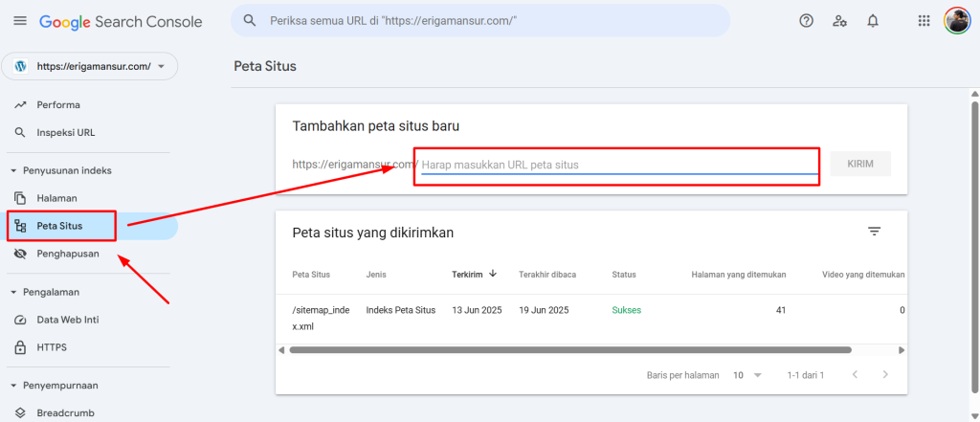Screen dimensions: 980x422
Task: Open the Google apps grid
Action: (x=924, y=21)
